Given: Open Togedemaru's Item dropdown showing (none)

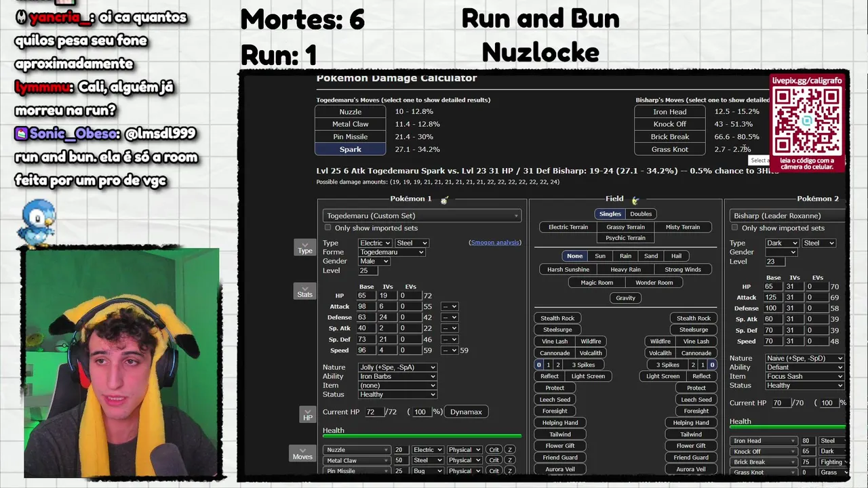Looking at the screenshot, I should [x=397, y=385].
